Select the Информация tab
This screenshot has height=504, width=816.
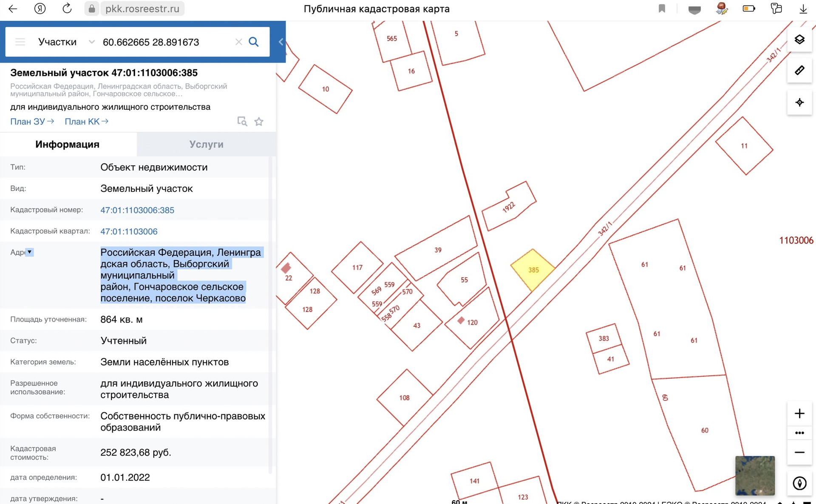[x=67, y=144]
